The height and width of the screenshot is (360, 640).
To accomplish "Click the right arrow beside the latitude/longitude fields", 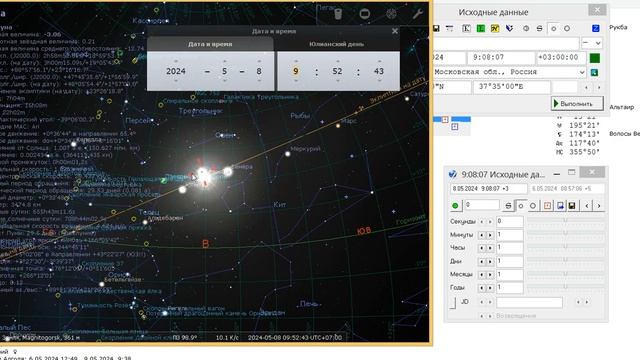I will click(599, 87).
